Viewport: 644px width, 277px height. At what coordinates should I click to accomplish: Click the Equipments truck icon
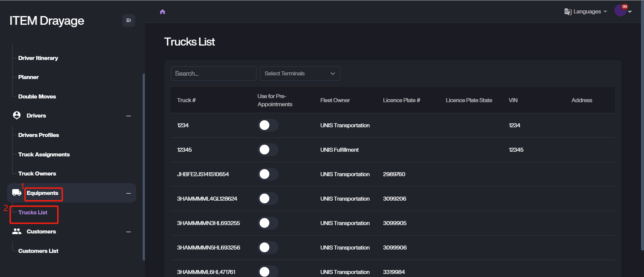tap(17, 193)
